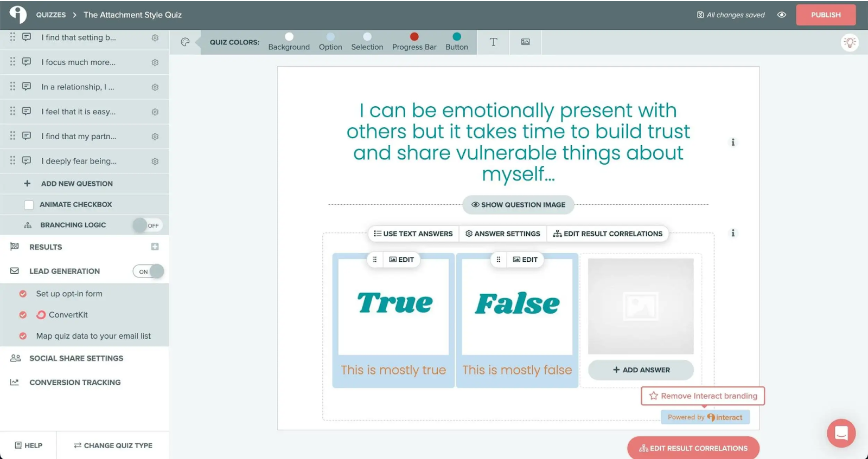Viewport: 868px width, 459px height.
Task: Click the lightbulb tips icon
Action: click(x=850, y=42)
